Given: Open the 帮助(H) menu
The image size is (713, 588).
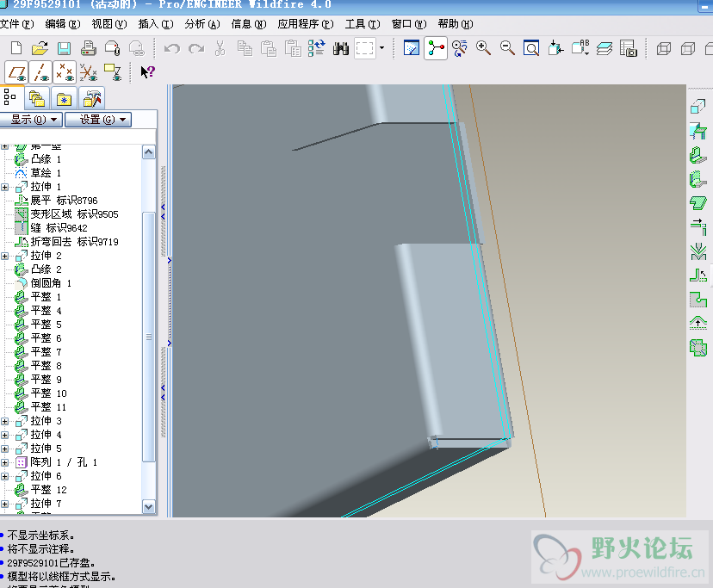Looking at the screenshot, I should (x=456, y=23).
